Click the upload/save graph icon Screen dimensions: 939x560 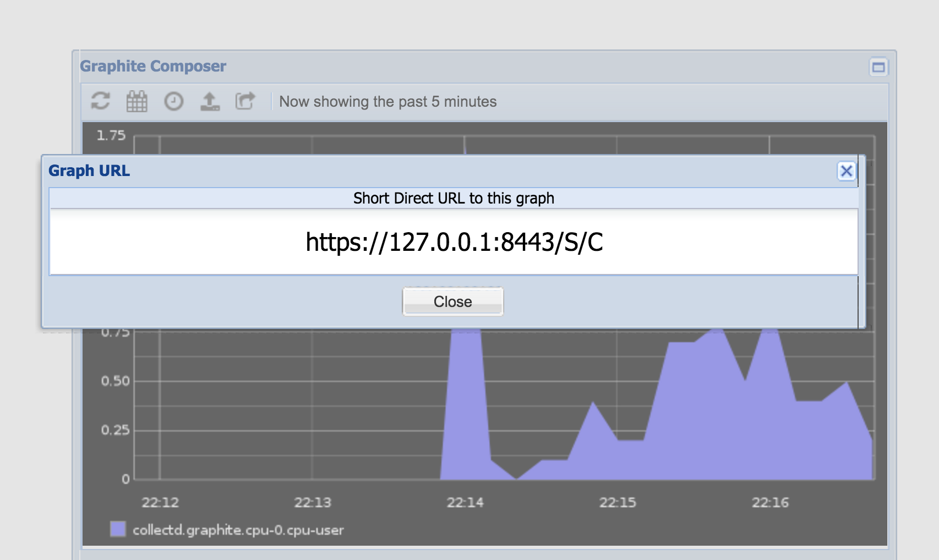(210, 101)
